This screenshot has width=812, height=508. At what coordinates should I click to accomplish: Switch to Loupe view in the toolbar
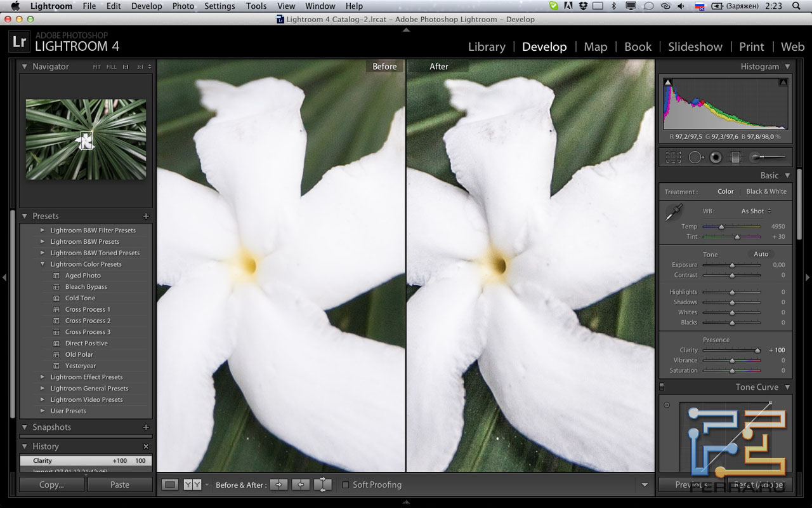pyautogui.click(x=169, y=485)
